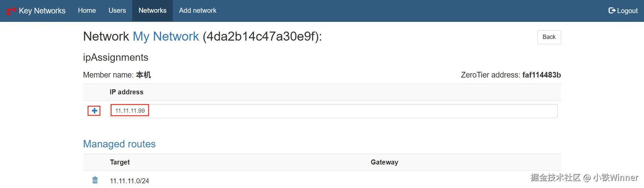Follow the Managed routes link
Image resolution: width=644 pixels, height=188 pixels.
tap(119, 144)
